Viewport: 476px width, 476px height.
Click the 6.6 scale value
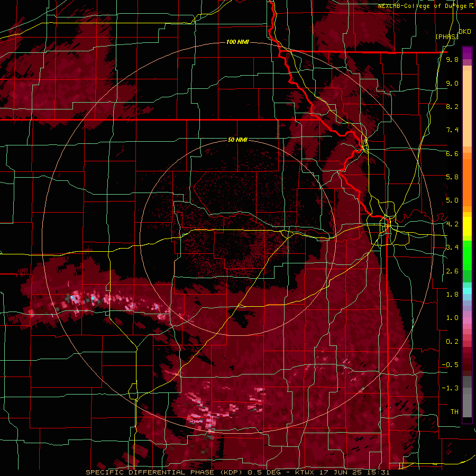(x=452, y=153)
